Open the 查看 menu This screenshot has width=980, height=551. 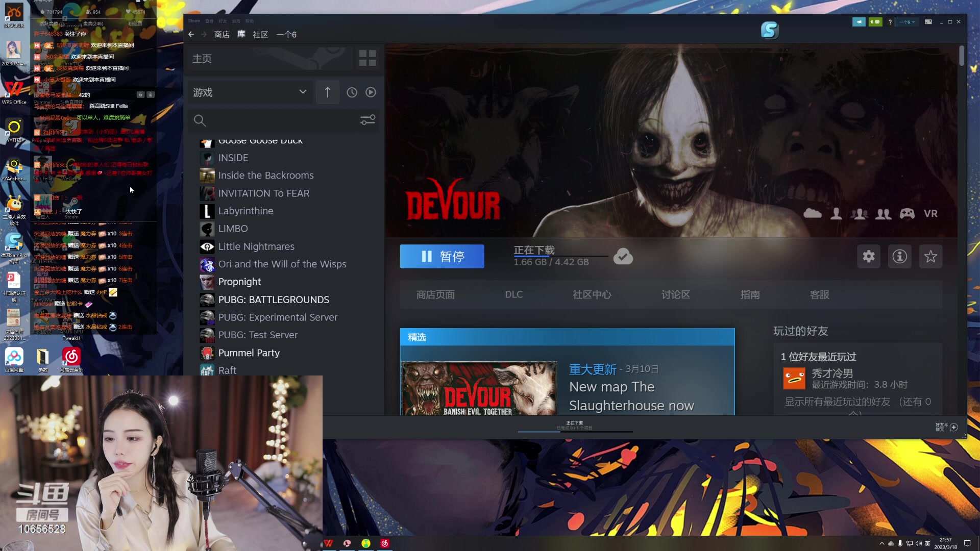pos(209,21)
